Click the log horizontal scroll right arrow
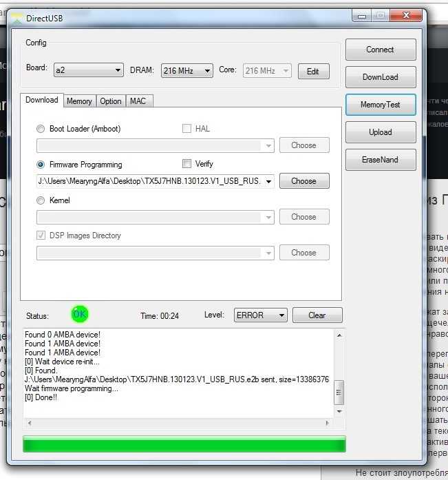Screen dimensions: 448x480 (327, 423)
